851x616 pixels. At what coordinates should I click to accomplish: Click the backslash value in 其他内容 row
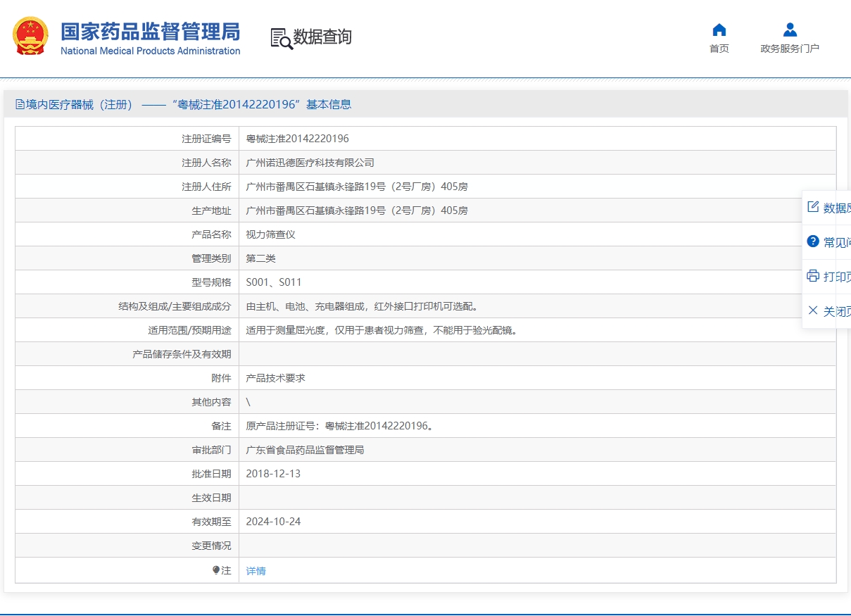(248, 402)
